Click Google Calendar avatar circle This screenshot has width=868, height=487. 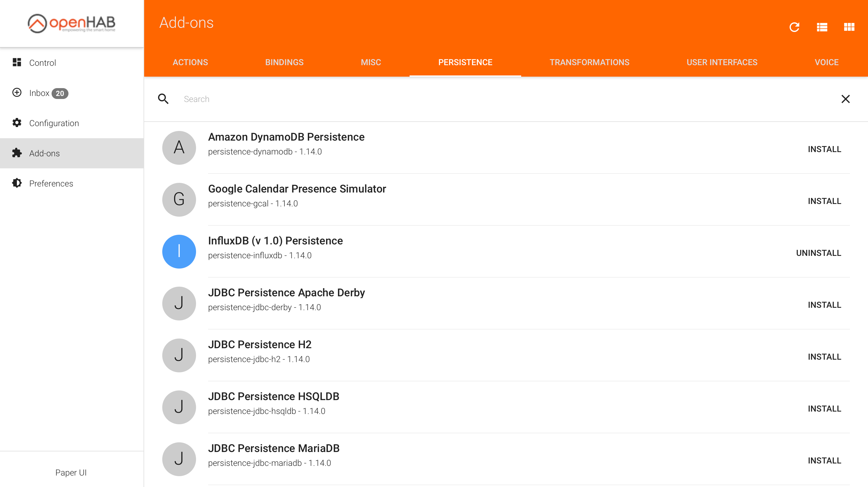tap(179, 199)
